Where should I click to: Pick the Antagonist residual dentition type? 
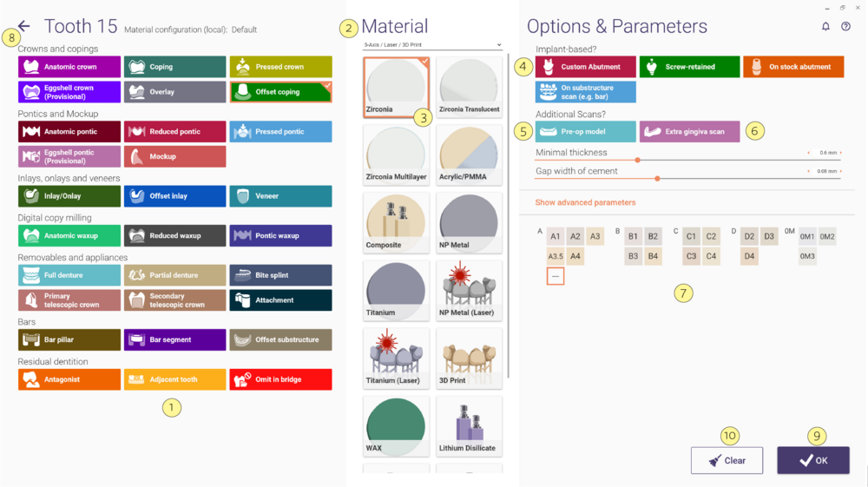pos(69,379)
